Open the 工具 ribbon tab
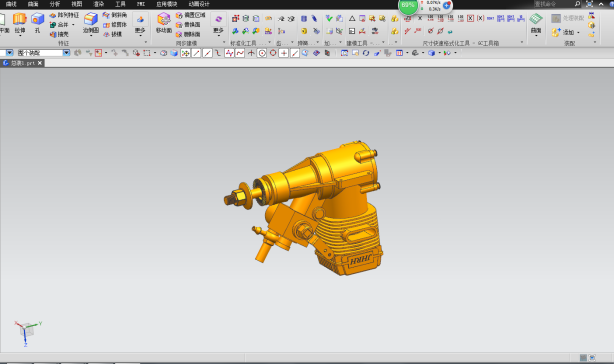 [120, 4]
